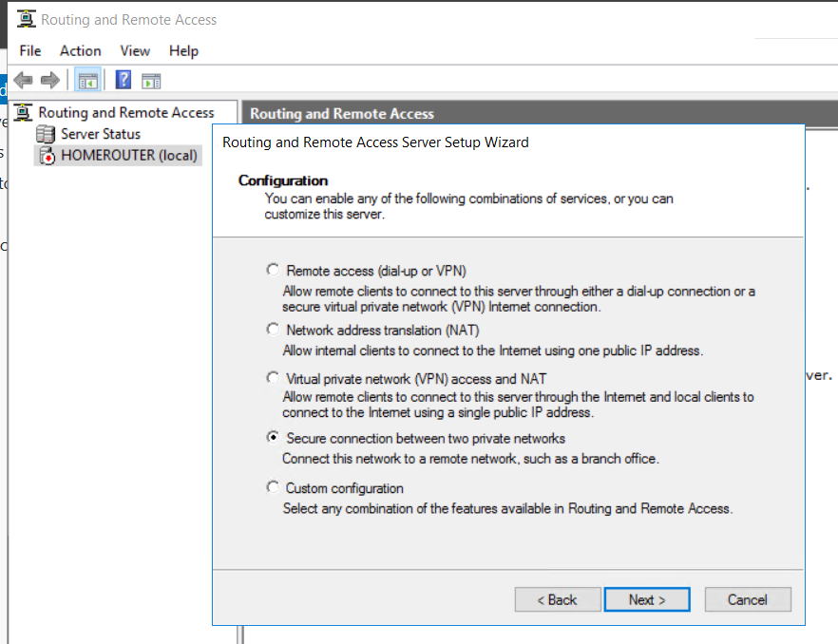Open the View menu
The height and width of the screenshot is (644, 838).
(x=135, y=50)
